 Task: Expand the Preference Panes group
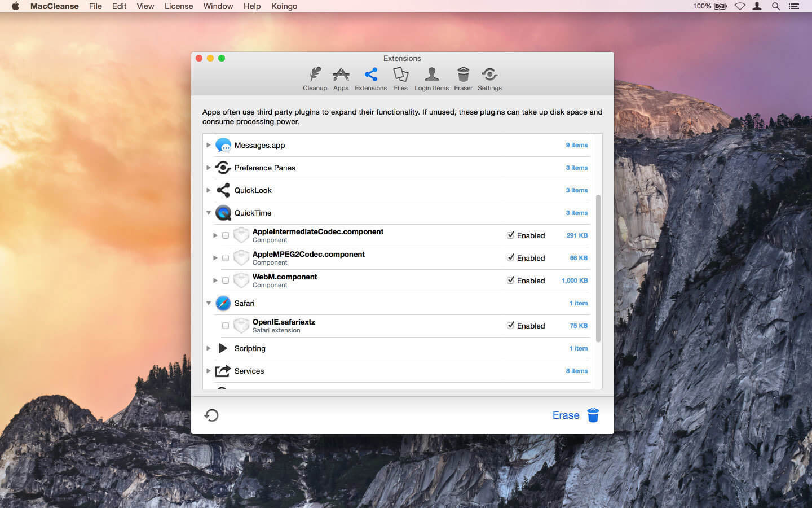(209, 168)
